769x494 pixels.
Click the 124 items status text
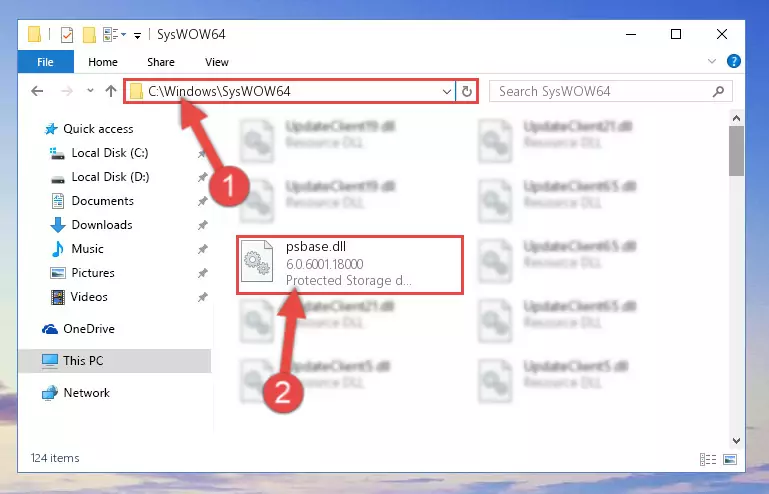[55, 458]
